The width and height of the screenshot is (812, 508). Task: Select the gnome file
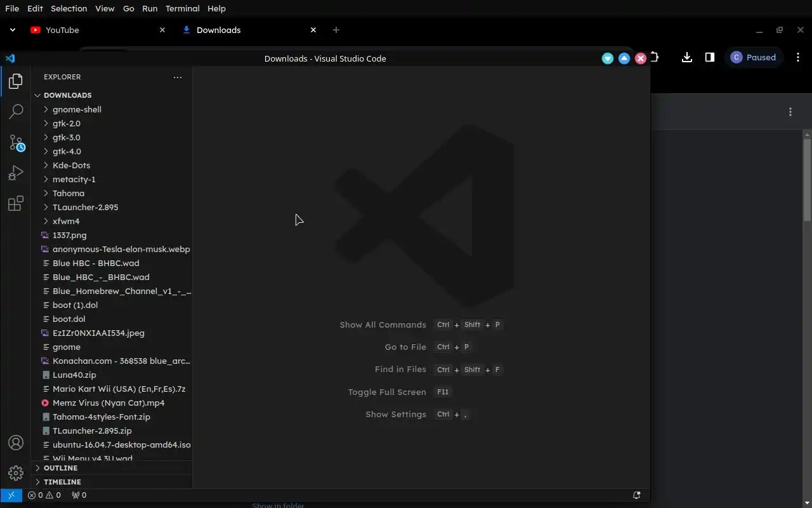click(112, 347)
